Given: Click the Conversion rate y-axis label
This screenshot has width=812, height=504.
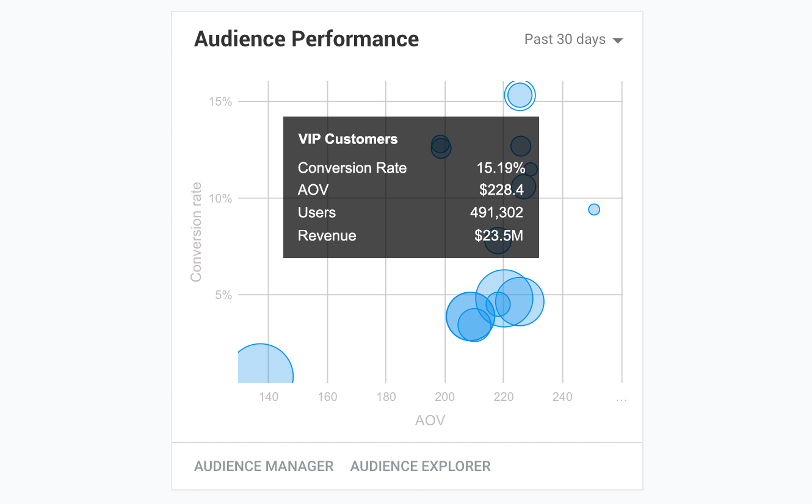Looking at the screenshot, I should point(196,232).
